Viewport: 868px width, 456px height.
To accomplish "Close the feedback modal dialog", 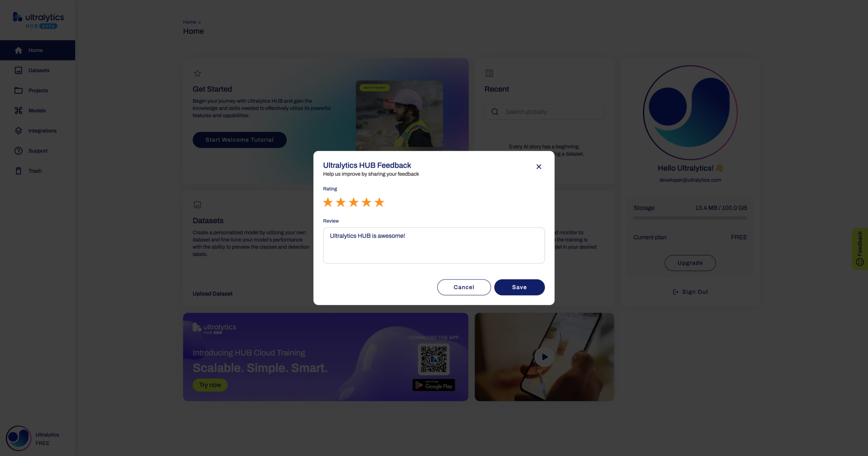I will pyautogui.click(x=538, y=166).
